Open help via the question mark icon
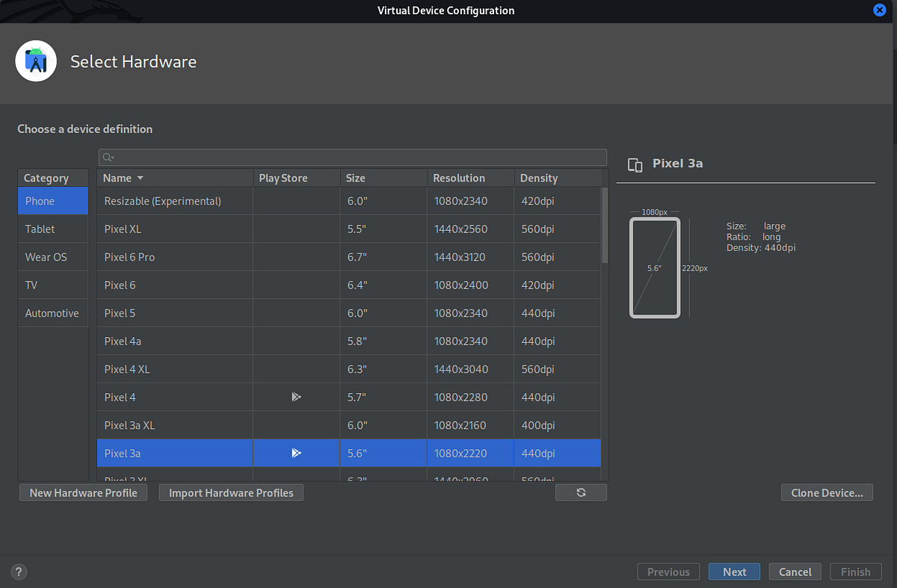 [x=18, y=571]
